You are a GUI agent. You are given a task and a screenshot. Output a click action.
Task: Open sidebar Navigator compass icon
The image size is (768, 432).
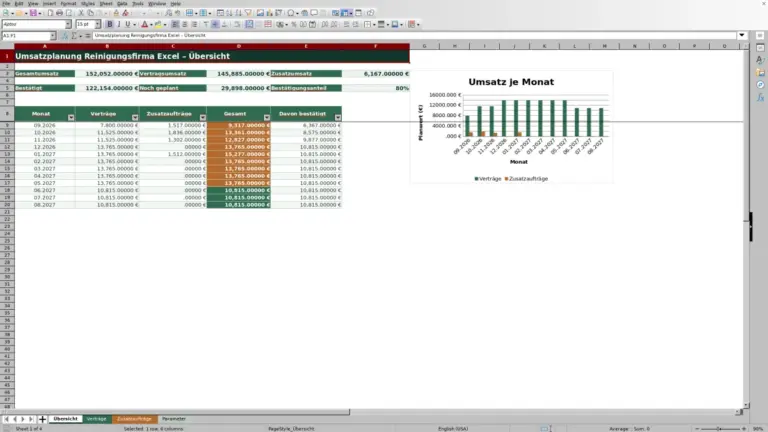[760, 85]
